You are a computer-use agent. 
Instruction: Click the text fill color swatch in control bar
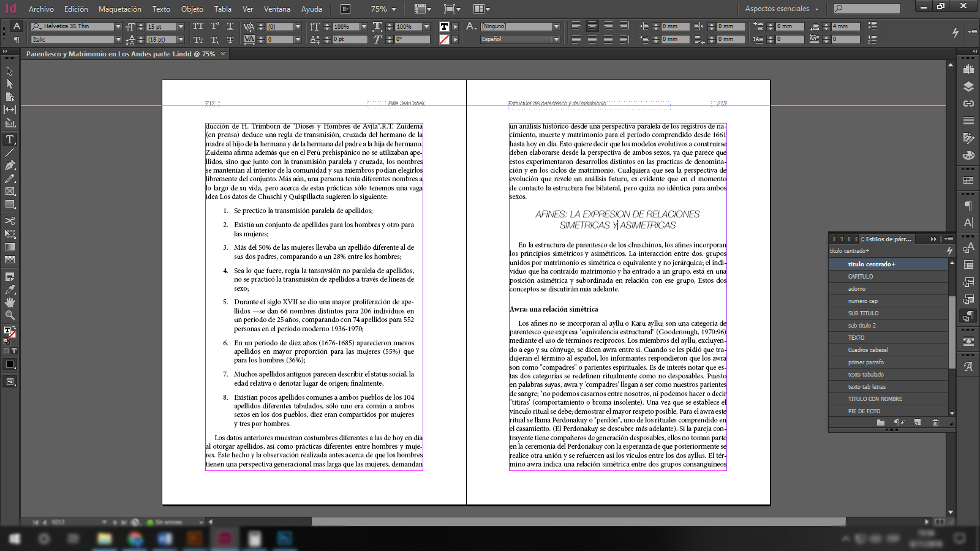coord(445,26)
